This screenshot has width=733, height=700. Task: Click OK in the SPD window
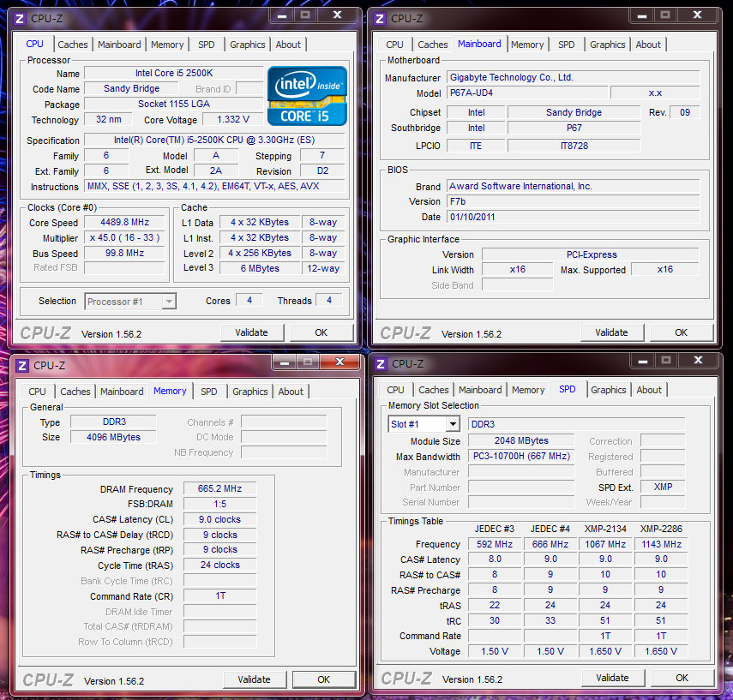(682, 678)
